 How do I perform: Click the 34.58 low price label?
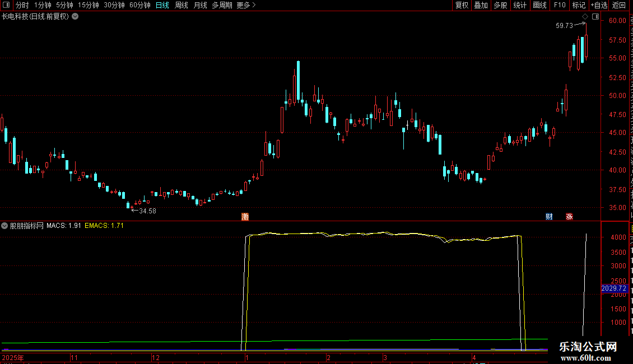147,211
